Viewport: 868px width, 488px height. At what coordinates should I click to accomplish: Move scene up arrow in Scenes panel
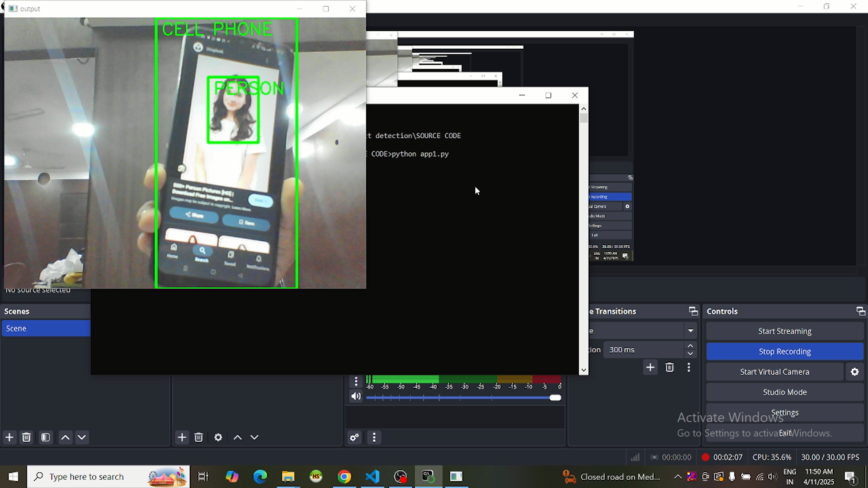pyautogui.click(x=66, y=437)
